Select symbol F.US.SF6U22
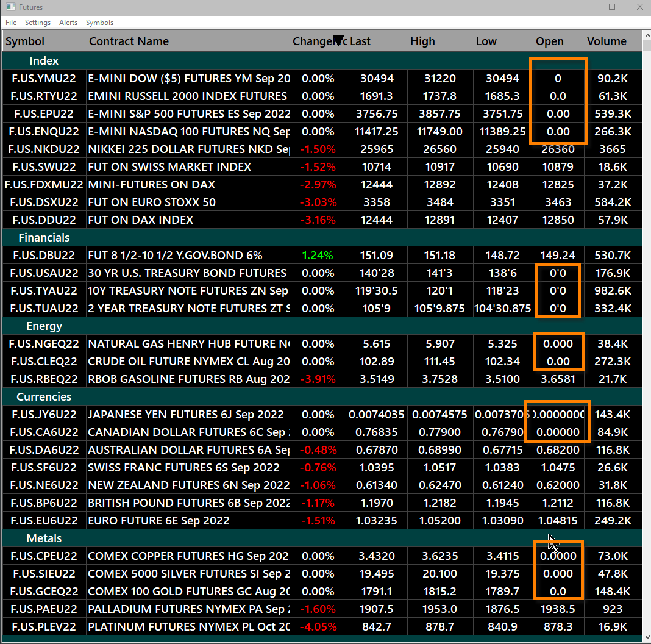The image size is (651, 644). tap(44, 467)
